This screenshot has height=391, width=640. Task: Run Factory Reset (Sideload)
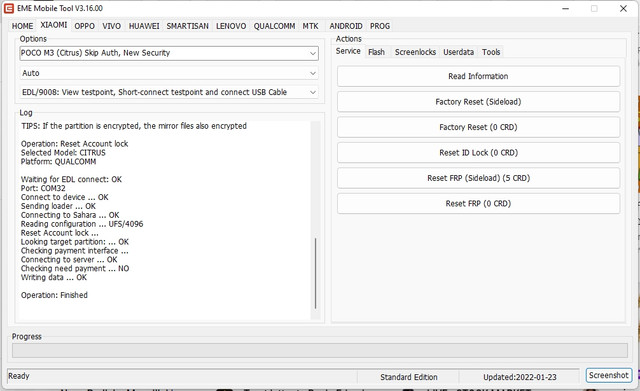[478, 102]
